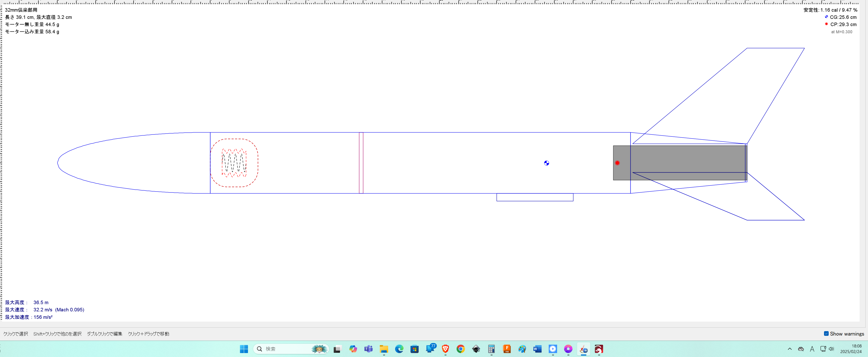
Task: Open Brave browser from taskbar
Action: coord(445,349)
